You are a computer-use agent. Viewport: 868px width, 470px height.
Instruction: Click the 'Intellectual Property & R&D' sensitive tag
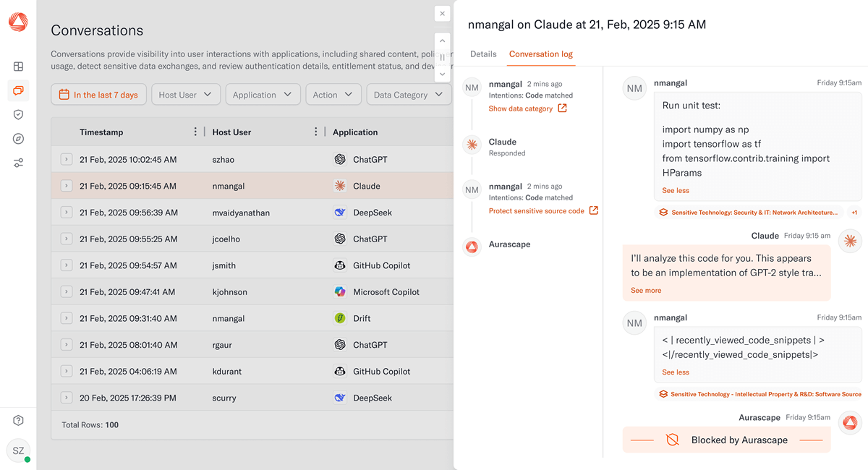tap(760, 394)
